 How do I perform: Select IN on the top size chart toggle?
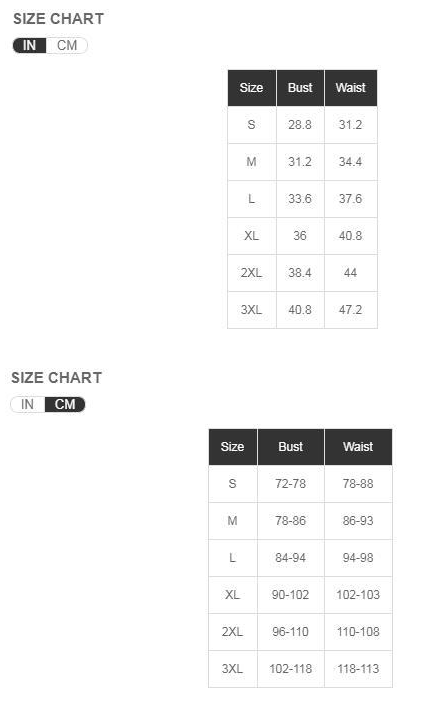click(x=29, y=45)
